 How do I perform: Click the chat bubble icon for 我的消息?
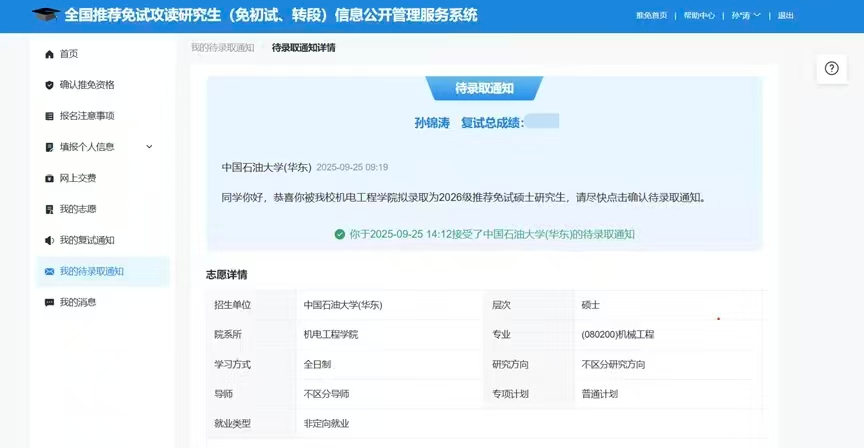tap(50, 302)
